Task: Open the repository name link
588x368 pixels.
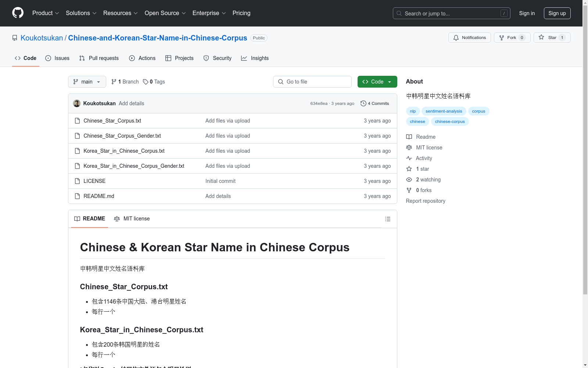Action: [x=158, y=38]
